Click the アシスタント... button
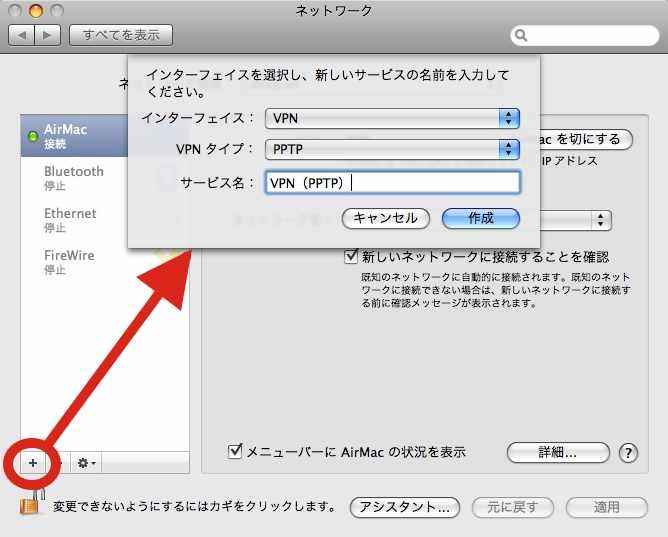Screen dimensions: 668x537 (x=405, y=507)
